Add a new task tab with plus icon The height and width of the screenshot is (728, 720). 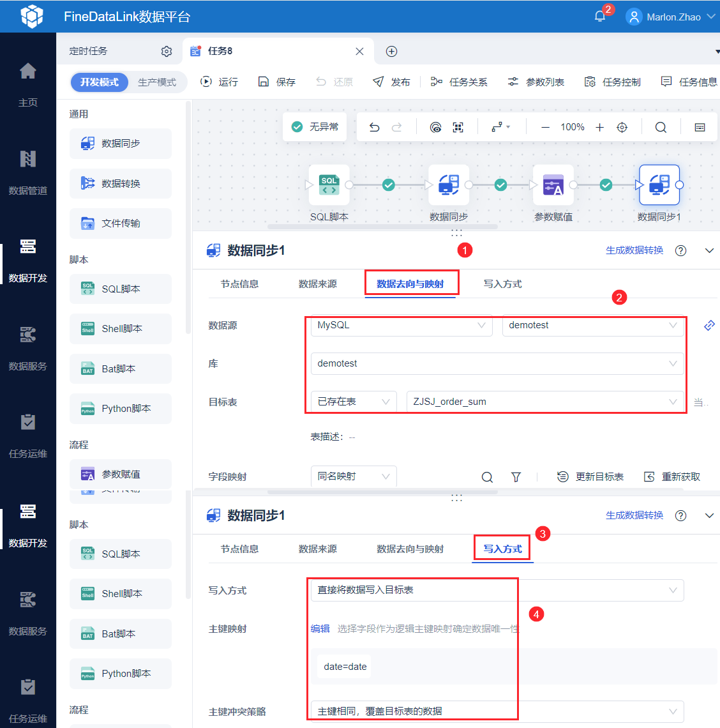pyautogui.click(x=391, y=52)
